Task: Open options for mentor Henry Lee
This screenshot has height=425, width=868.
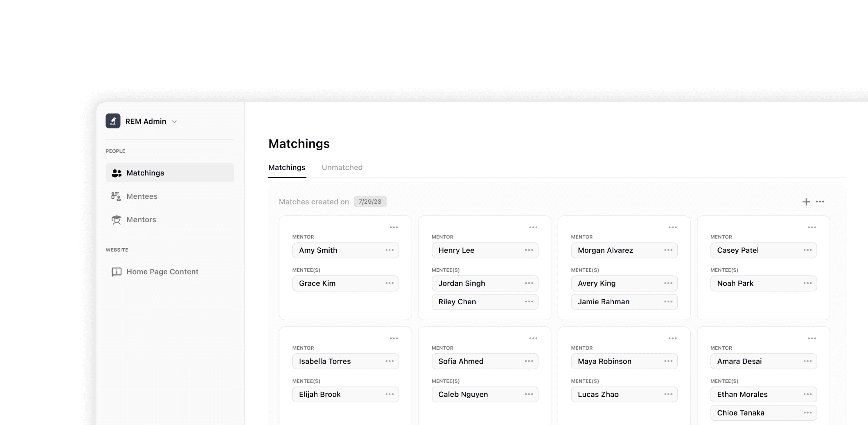Action: click(x=529, y=250)
